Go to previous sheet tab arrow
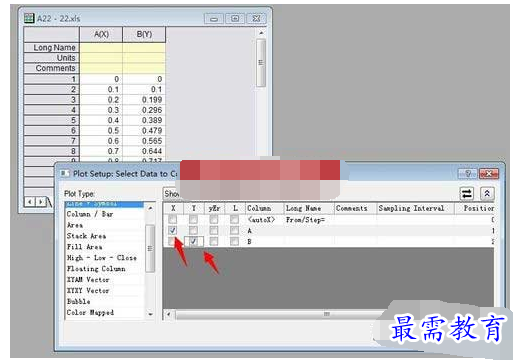Screen dimensions: 513x360 (x=30, y=201)
